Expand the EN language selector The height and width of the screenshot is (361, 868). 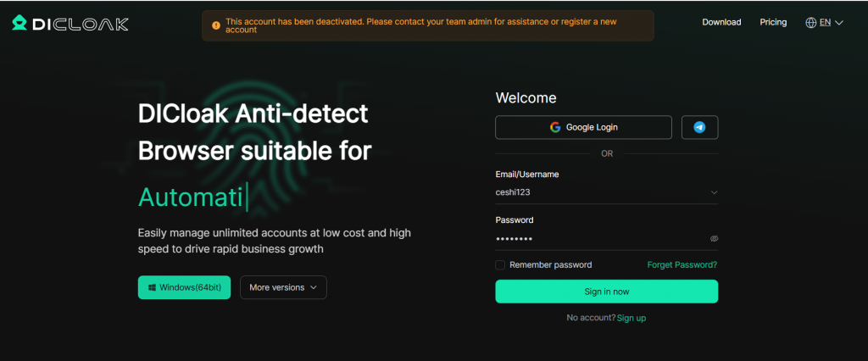point(831,23)
